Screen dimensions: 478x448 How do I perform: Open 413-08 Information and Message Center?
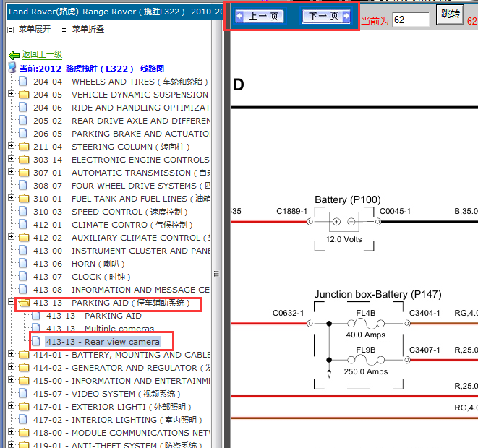121,290
